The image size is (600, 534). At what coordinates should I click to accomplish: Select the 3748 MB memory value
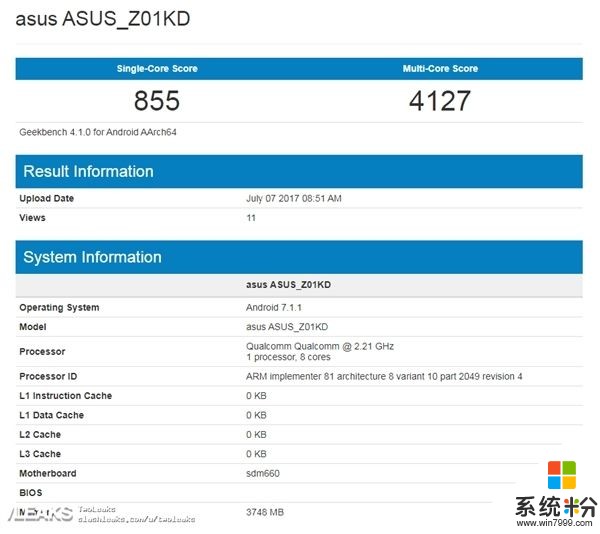(x=265, y=512)
